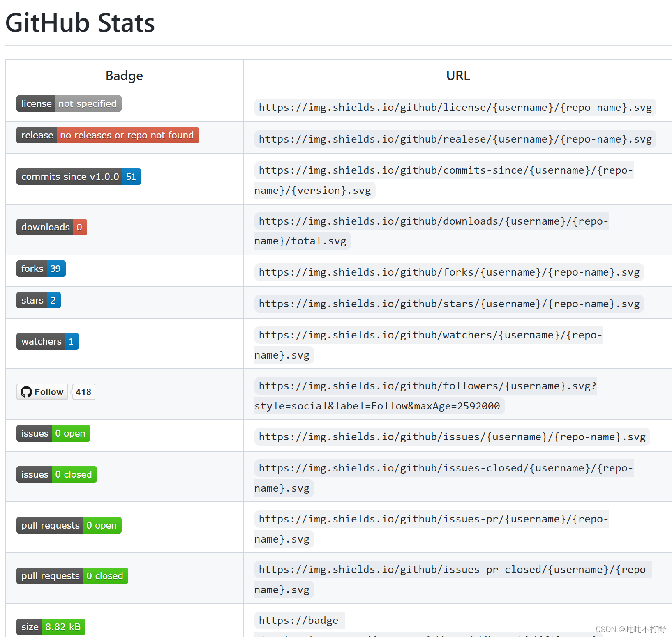Click the watchers 1 badge

click(48, 341)
